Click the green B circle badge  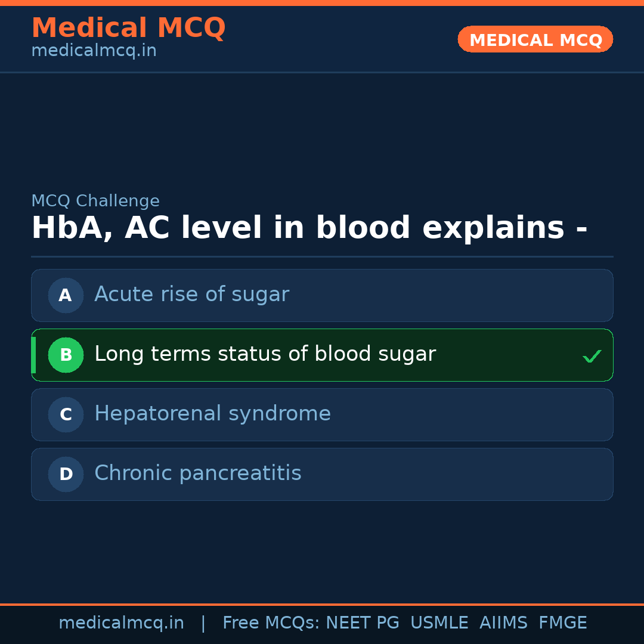(66, 355)
